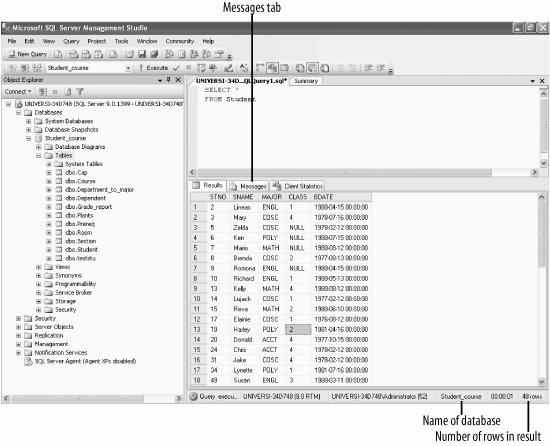Click the scroll-down arrow of results grid
550x446 pixels.
(x=542, y=381)
